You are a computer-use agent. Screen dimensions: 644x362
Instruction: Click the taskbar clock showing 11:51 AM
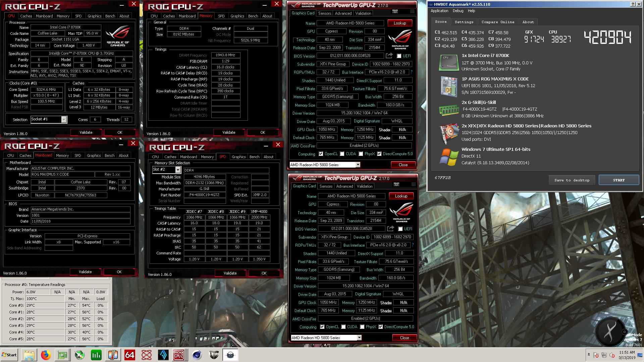point(627,355)
